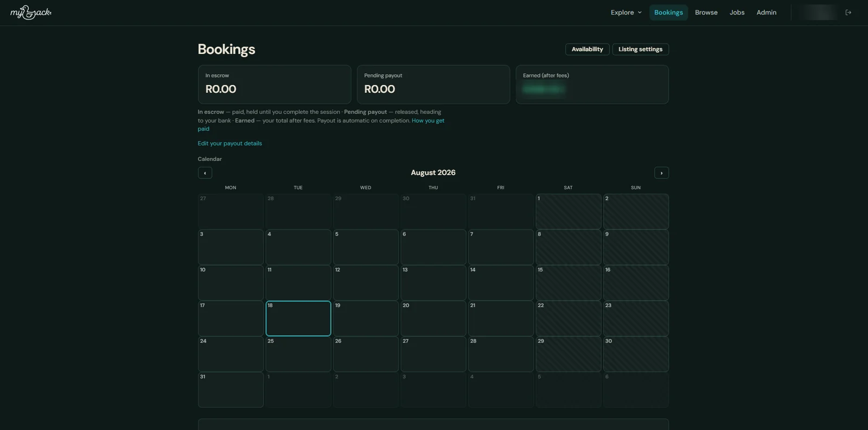This screenshot has height=430, width=868.
Task: Select August 28 on the calendar
Action: (x=501, y=354)
